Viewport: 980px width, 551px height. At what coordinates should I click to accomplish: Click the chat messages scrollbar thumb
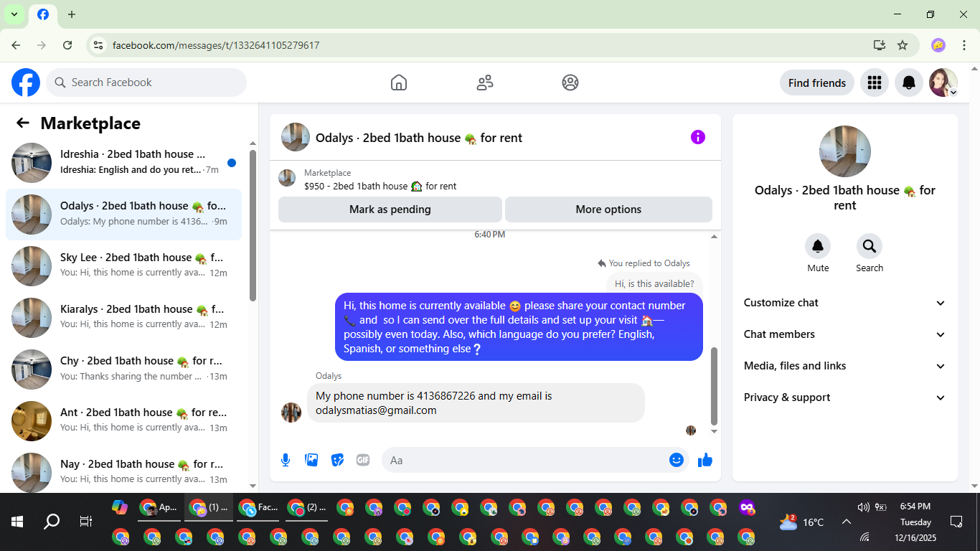point(714,386)
